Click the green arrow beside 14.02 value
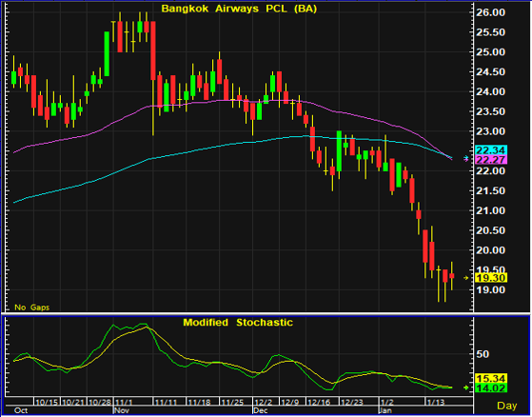Viewport: 532px width, 417px height. 466,387
